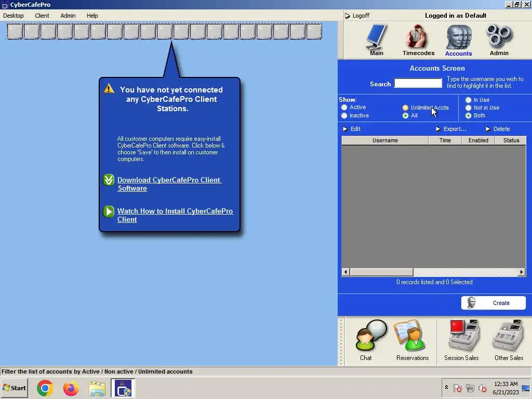Click the green play video icon
The height and width of the screenshot is (399, 532).
pyautogui.click(x=109, y=211)
